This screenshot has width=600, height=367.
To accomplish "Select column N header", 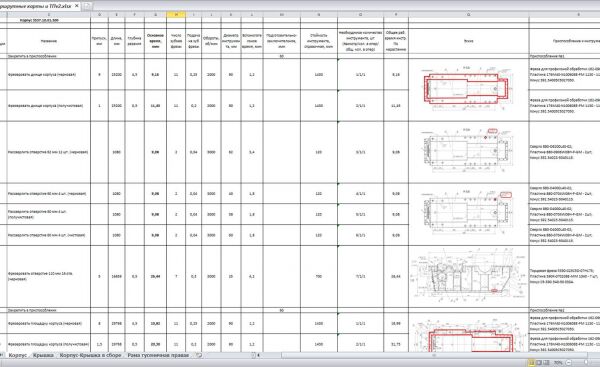I will click(319, 15).
